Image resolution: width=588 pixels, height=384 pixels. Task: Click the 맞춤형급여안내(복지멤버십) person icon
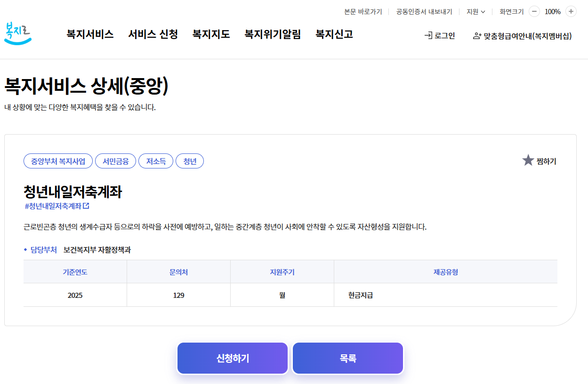(477, 35)
